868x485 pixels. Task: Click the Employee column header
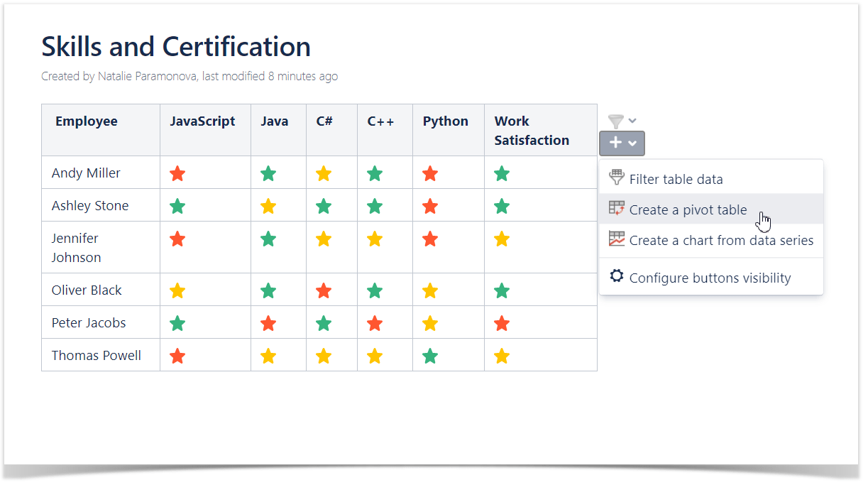point(87,121)
